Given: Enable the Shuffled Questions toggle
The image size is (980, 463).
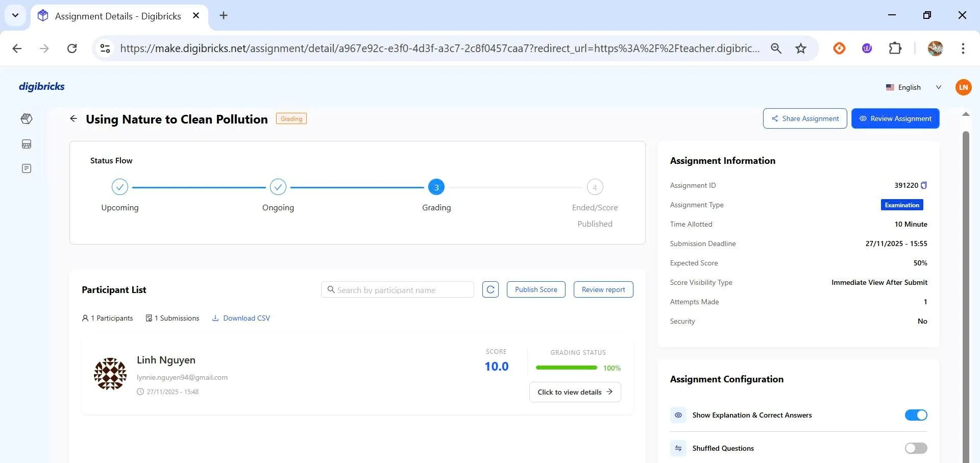Looking at the screenshot, I should pyautogui.click(x=916, y=448).
